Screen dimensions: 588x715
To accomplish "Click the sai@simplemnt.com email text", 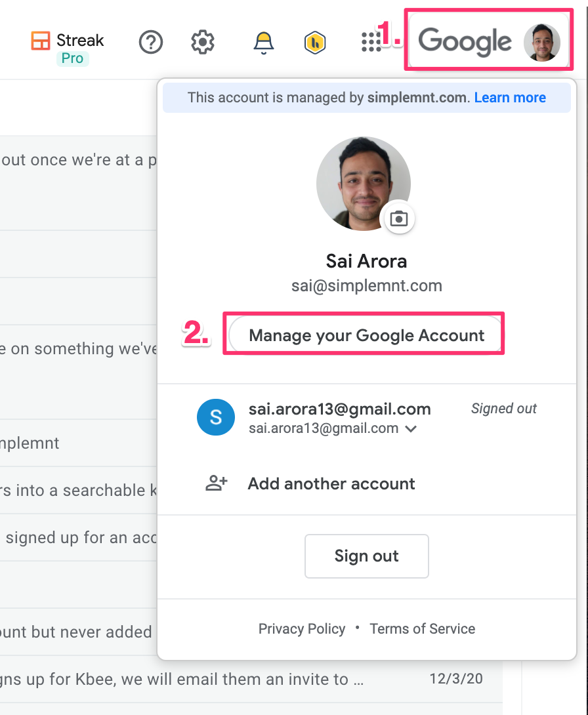I will coord(367,286).
